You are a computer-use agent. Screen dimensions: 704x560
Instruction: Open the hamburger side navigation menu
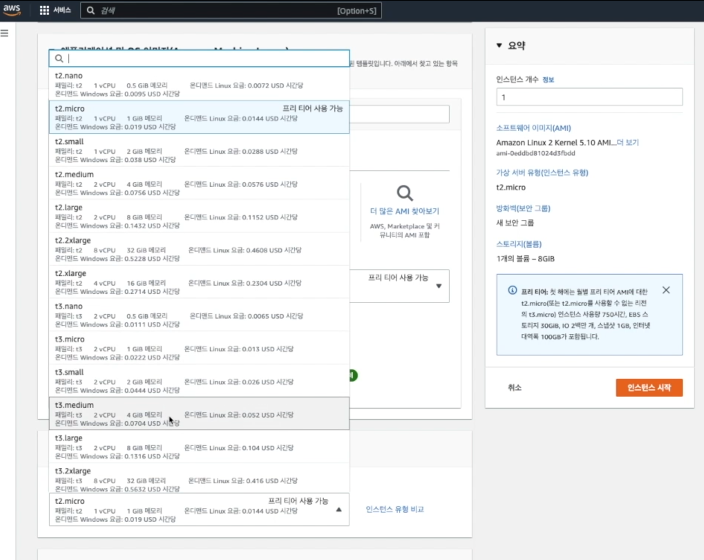(4, 33)
